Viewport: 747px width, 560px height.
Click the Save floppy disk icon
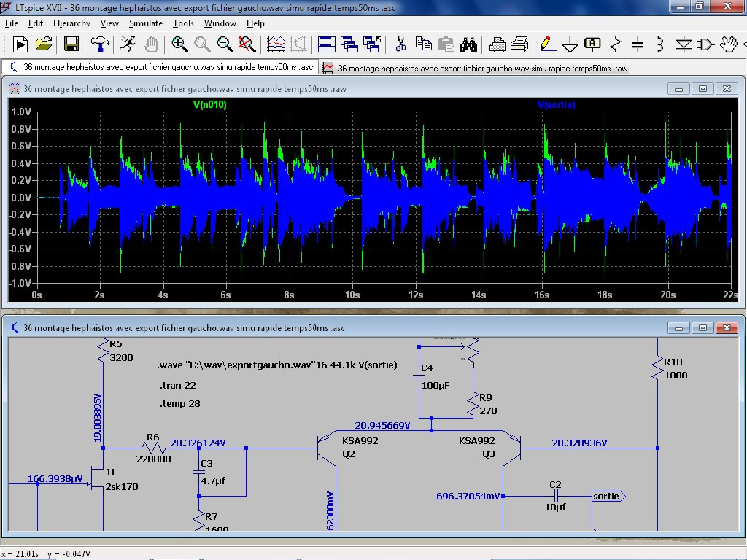(x=71, y=45)
